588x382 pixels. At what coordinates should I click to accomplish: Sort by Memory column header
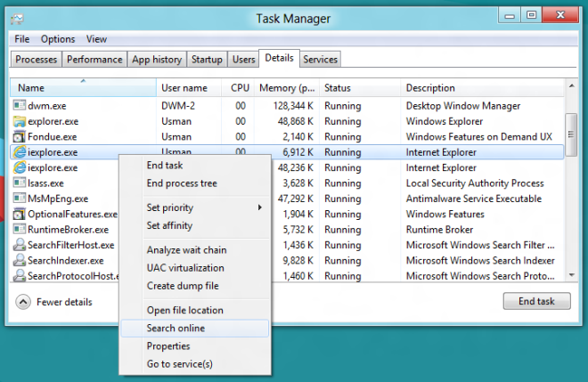tap(287, 88)
